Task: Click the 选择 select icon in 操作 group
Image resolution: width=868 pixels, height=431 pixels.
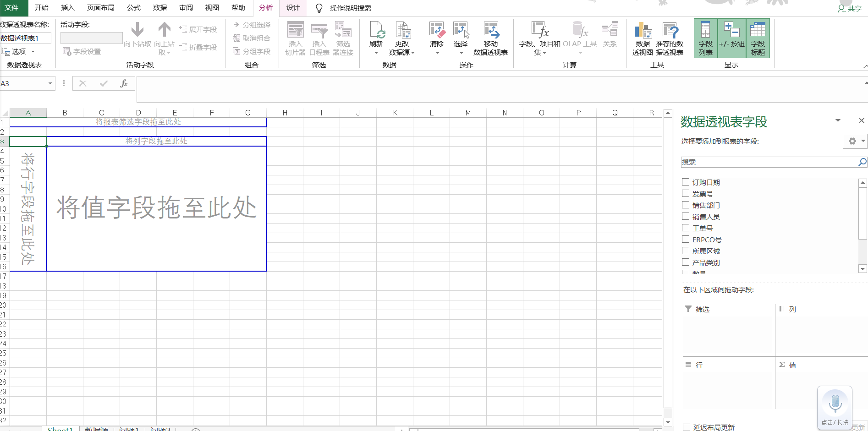Action: (x=461, y=30)
